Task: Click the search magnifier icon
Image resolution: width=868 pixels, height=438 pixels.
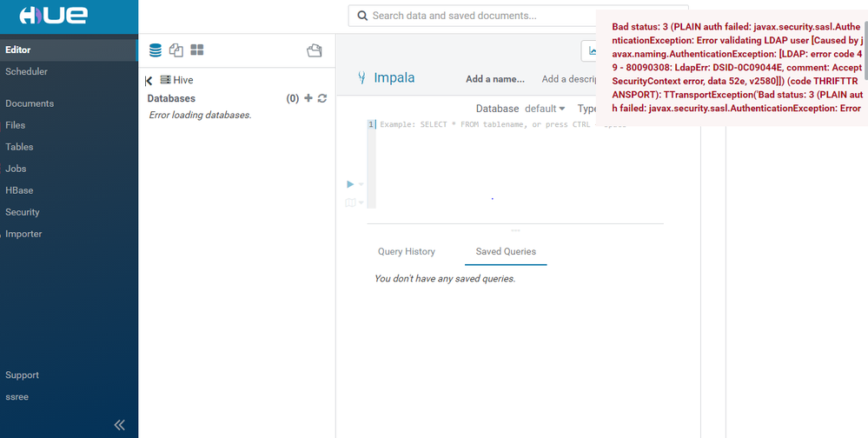Action: coord(362,16)
